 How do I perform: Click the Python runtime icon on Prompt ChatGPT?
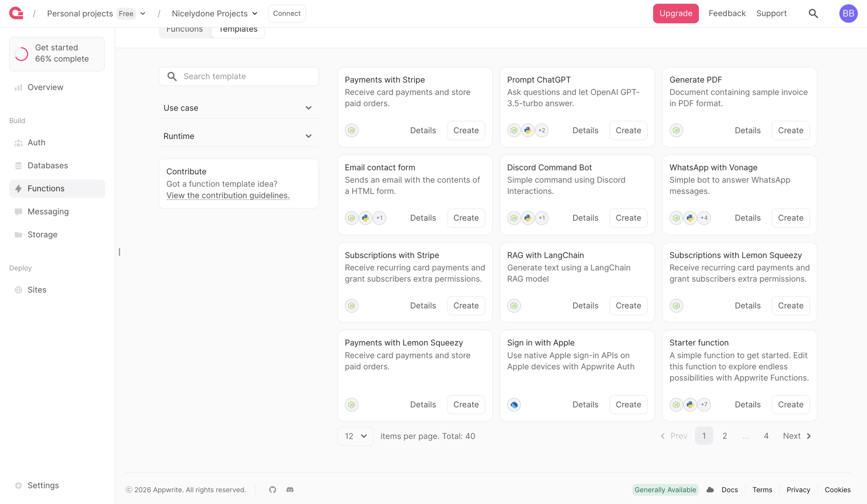[528, 130]
